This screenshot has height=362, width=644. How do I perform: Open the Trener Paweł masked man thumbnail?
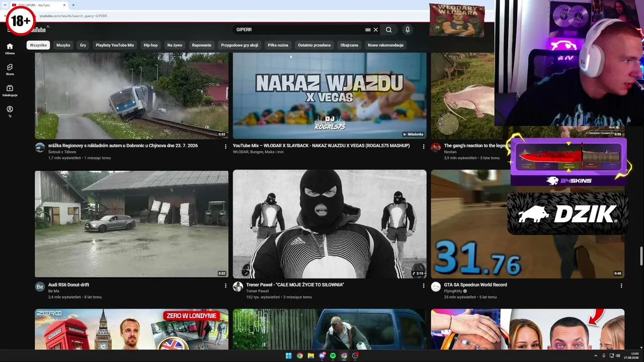(330, 224)
